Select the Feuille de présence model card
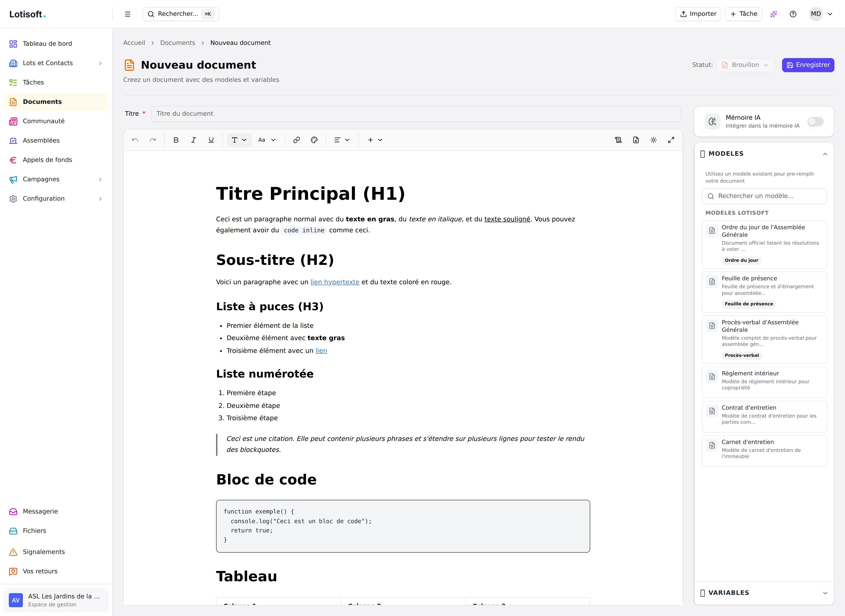 click(764, 292)
